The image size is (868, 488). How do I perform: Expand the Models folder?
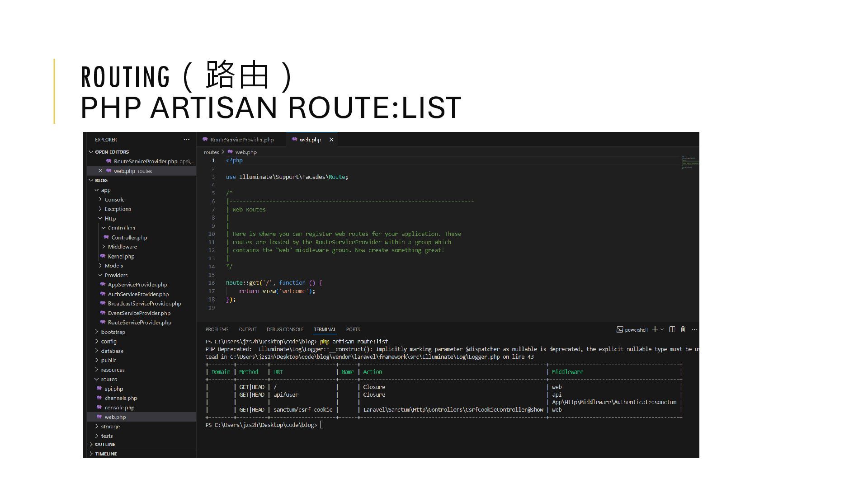point(113,266)
